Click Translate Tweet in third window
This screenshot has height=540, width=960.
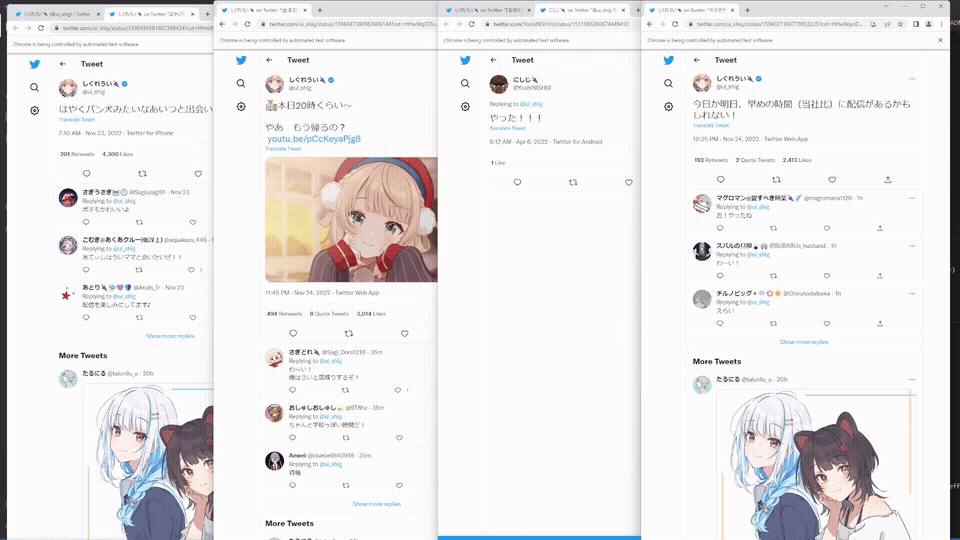click(508, 129)
